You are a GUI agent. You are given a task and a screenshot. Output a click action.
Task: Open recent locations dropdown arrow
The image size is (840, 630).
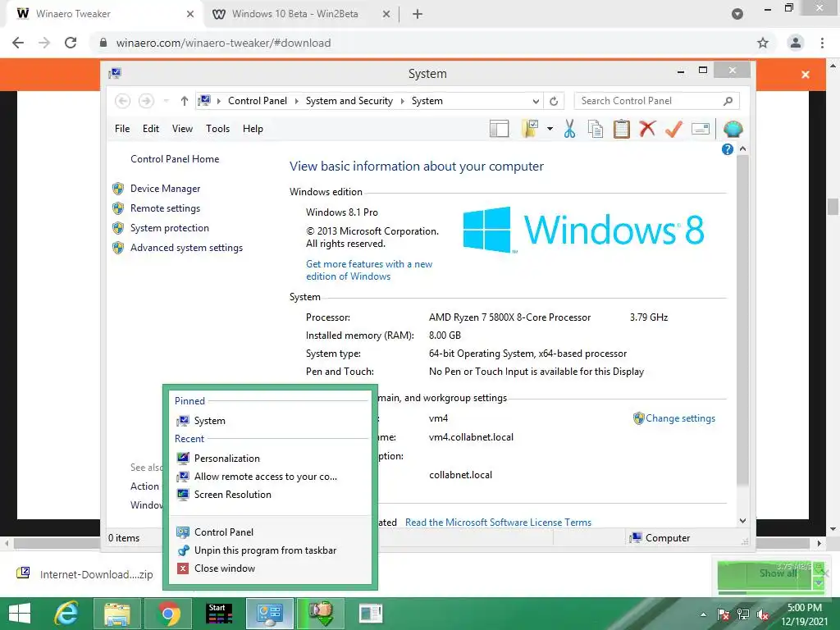166,101
